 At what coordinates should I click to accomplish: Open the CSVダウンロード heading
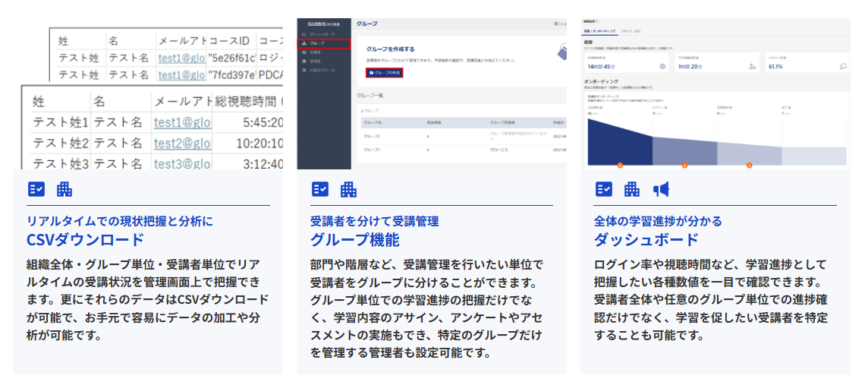click(x=85, y=240)
